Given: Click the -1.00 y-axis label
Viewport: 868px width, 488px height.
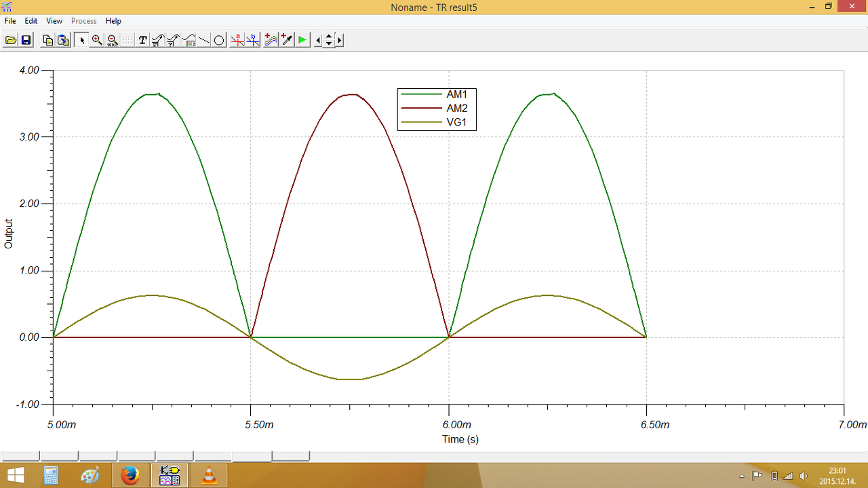Looking at the screenshot, I should (x=28, y=405).
